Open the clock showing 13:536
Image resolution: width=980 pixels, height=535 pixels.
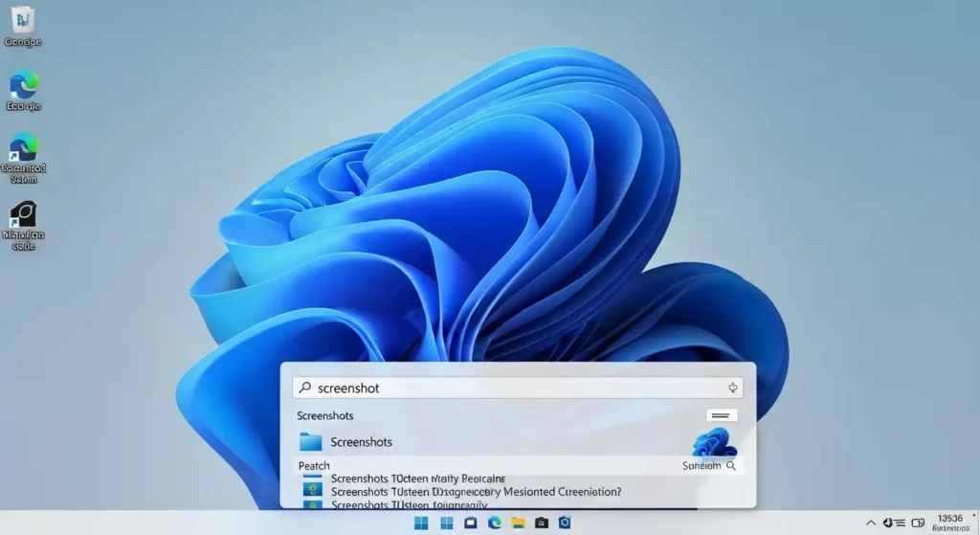[950, 524]
